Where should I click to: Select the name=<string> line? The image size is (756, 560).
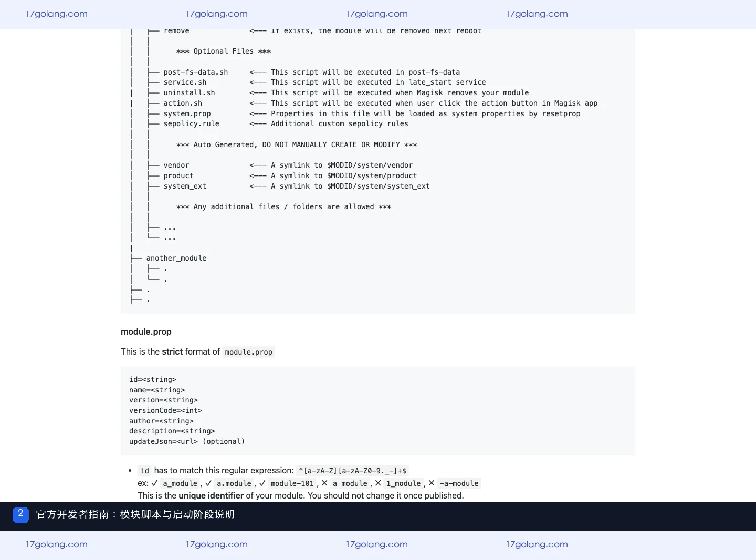click(x=157, y=390)
